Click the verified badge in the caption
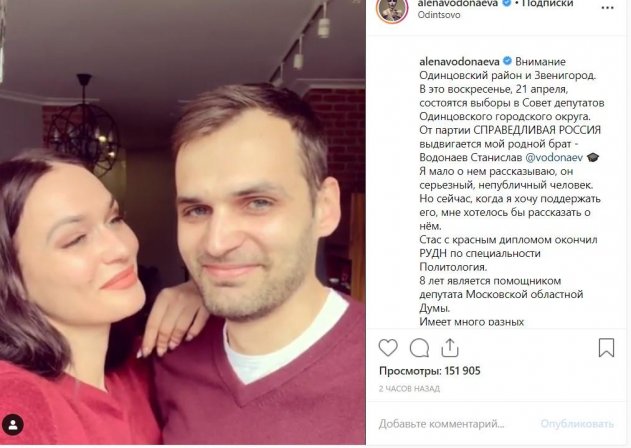This screenshot has width=631, height=448. click(507, 61)
